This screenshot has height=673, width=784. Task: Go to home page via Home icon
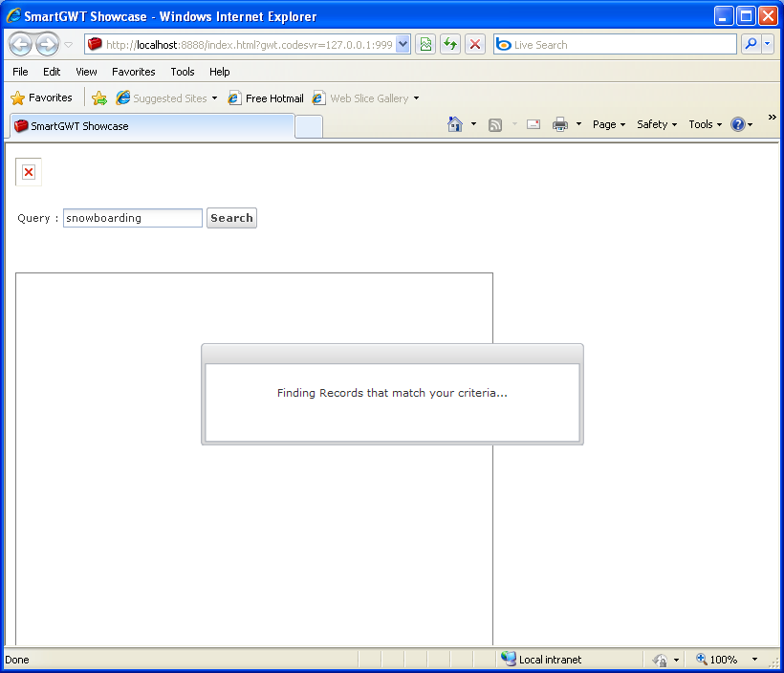(455, 124)
